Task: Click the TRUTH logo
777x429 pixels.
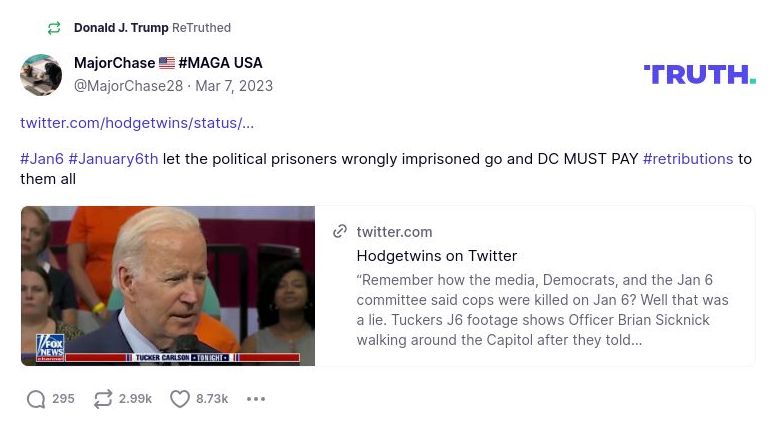Action: [699, 74]
